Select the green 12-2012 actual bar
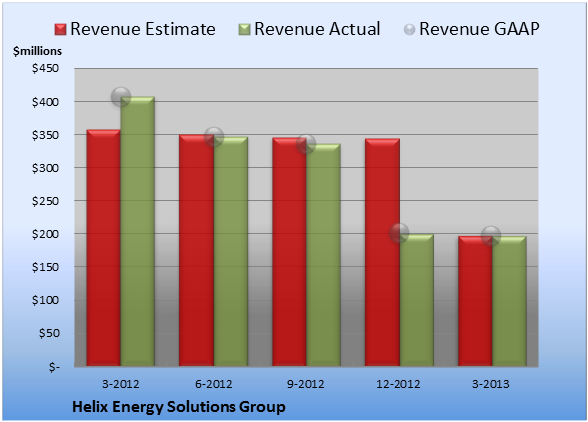The image size is (588, 422). (x=417, y=300)
